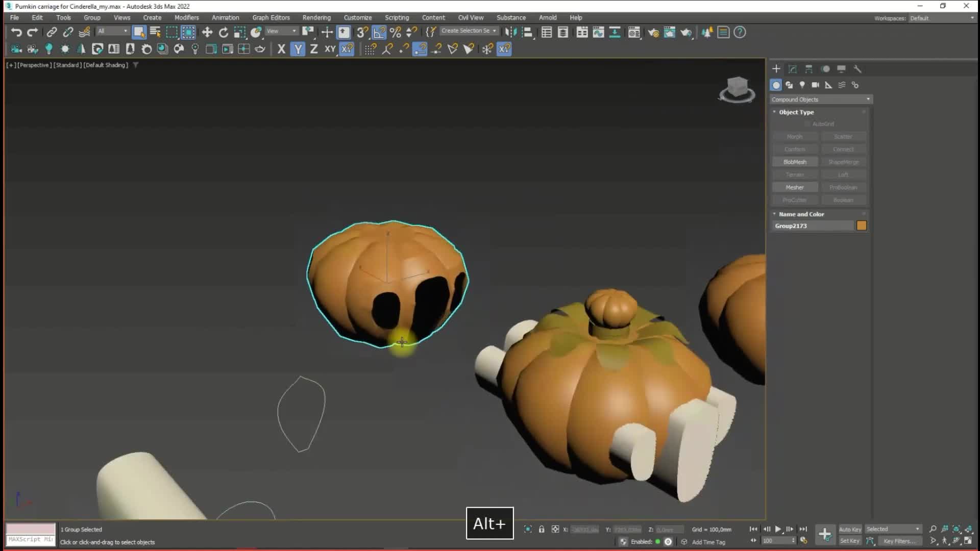Click the Undo arrow icon

pos(16,33)
